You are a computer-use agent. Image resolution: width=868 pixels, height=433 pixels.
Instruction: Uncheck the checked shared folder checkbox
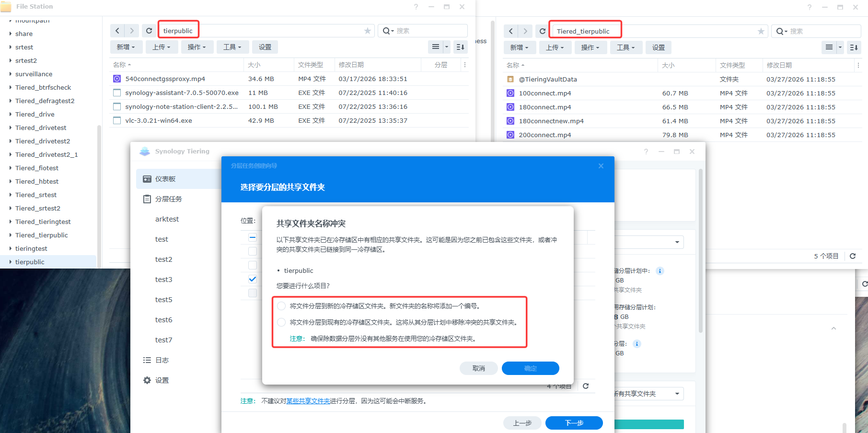point(253,279)
